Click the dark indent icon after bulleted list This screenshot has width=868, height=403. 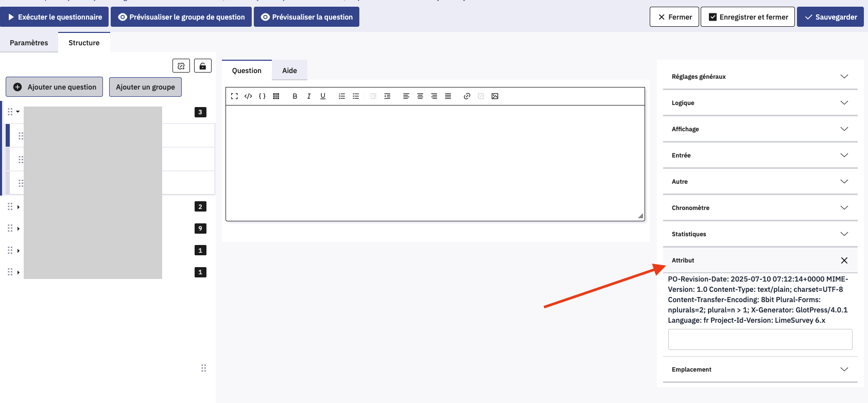click(x=387, y=96)
